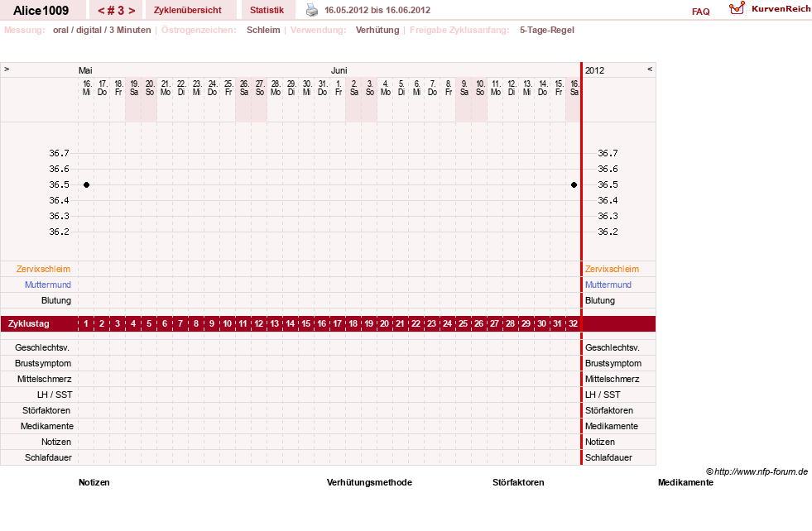Open the KurvenReich logo link
Viewport: 812px width, 531px height.
(x=770, y=9)
